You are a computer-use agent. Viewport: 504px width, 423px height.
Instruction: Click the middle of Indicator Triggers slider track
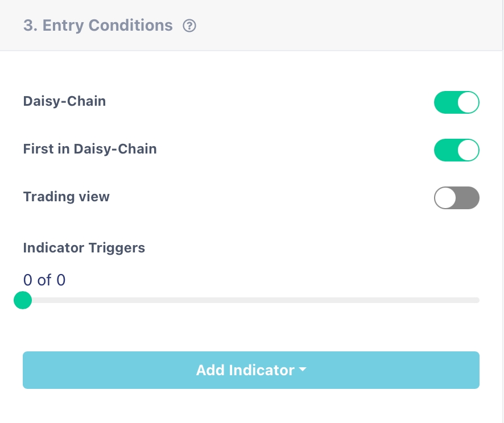251,300
